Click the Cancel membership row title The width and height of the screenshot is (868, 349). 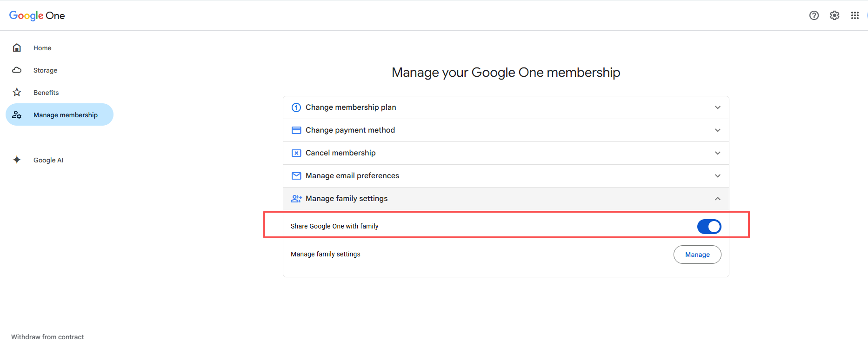click(341, 153)
